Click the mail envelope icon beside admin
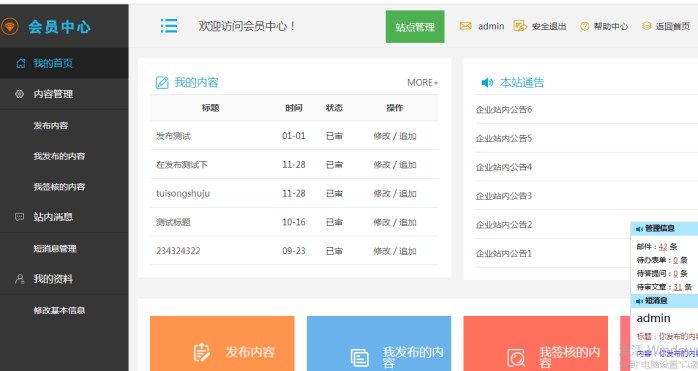This screenshot has height=371, width=698. (465, 26)
